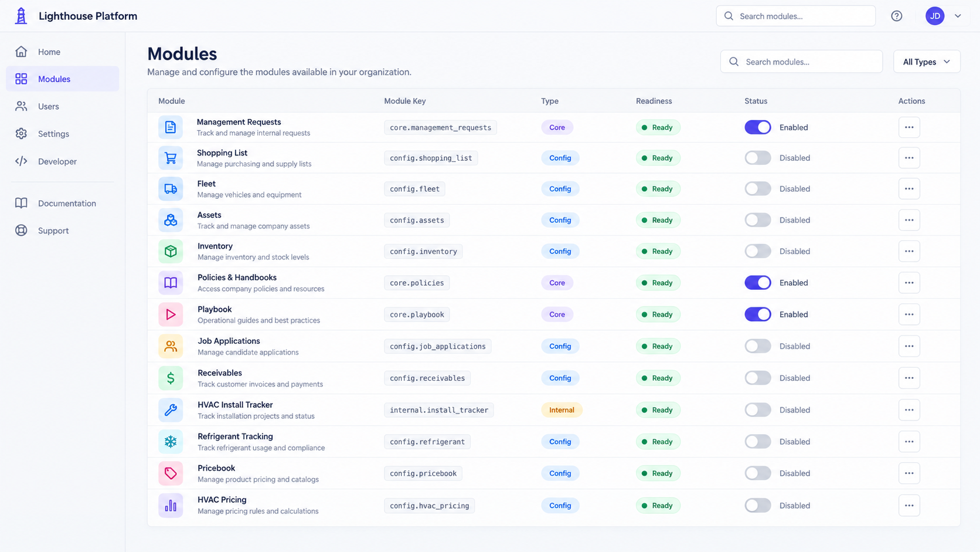This screenshot has height=552, width=980.
Task: Click the Lighthouse Platform logo icon
Action: [21, 16]
